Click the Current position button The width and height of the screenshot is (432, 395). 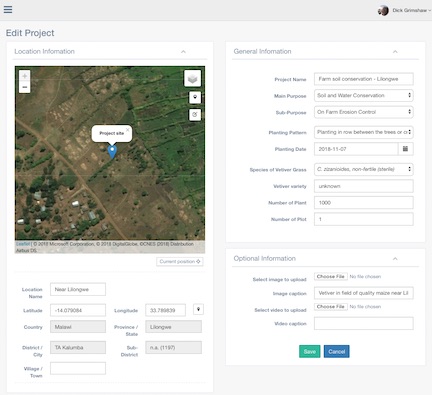pos(180,262)
